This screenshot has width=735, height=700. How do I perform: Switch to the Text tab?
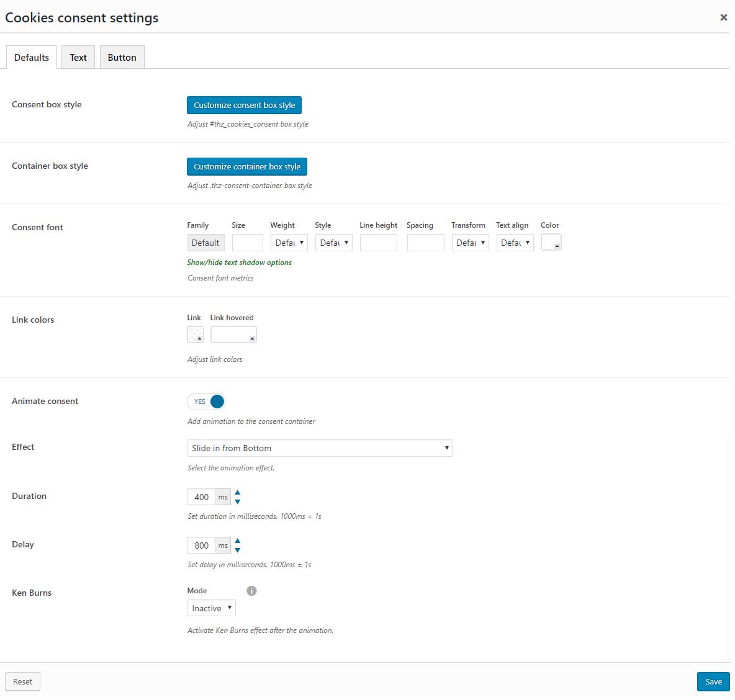[x=78, y=57]
